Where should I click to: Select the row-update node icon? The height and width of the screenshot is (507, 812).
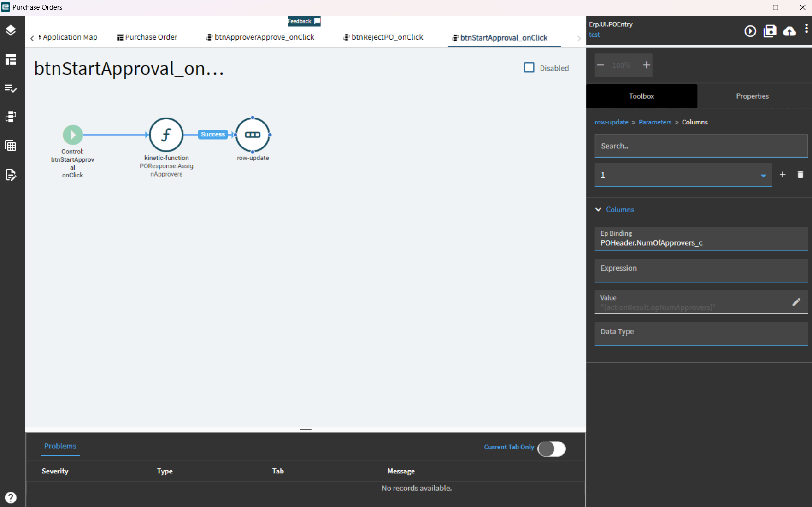pyautogui.click(x=253, y=135)
